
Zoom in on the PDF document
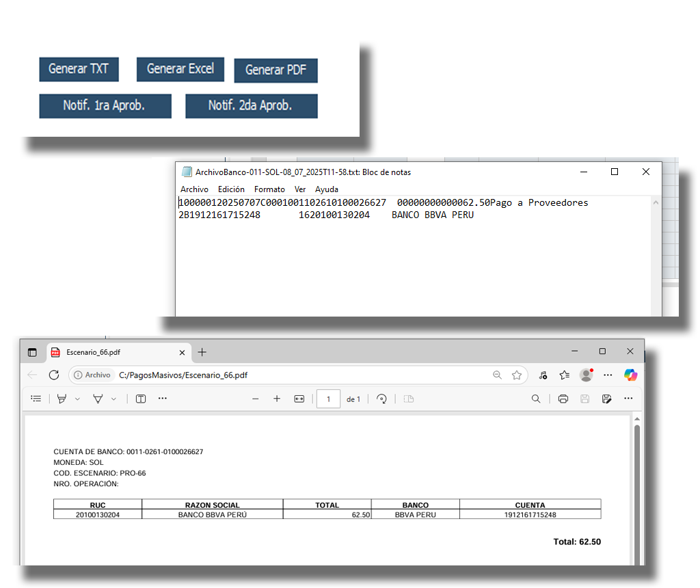click(x=277, y=399)
